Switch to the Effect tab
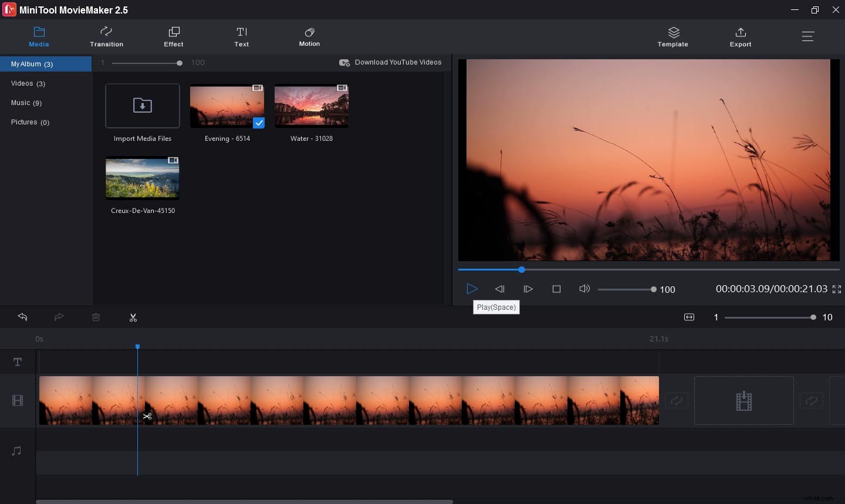 174,36
